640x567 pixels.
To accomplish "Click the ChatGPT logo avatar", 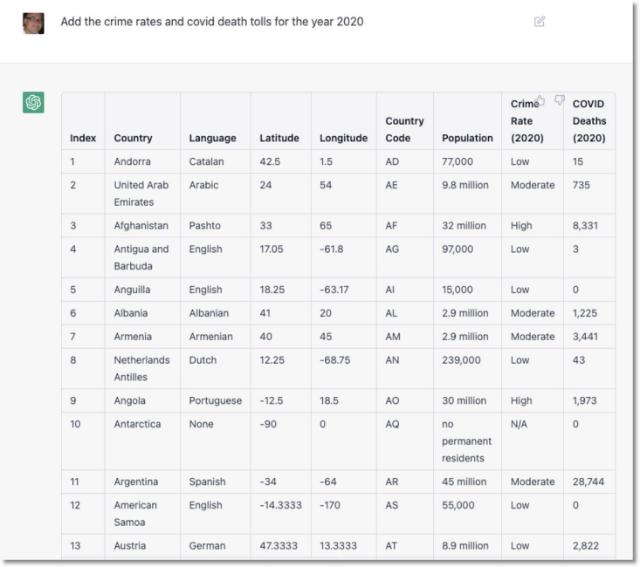I will (34, 103).
